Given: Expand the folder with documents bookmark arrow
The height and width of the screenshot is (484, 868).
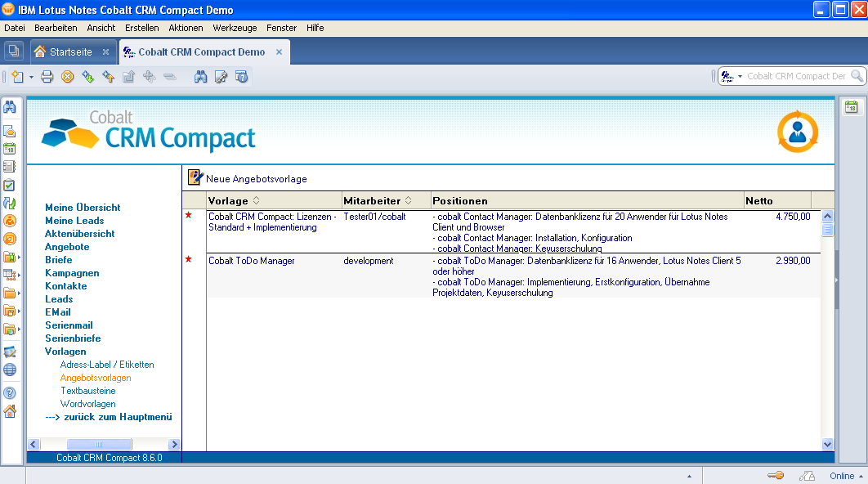Looking at the screenshot, I should coord(18,311).
